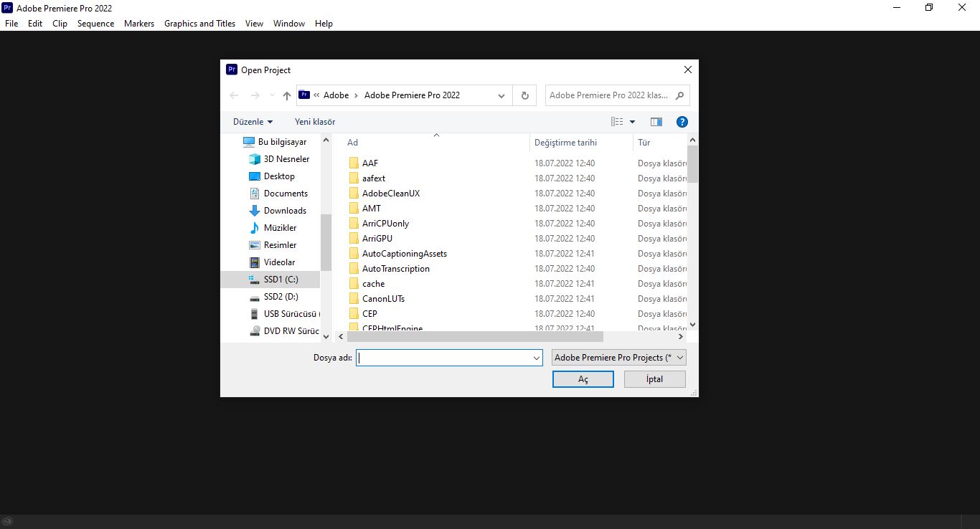
Task: Click the view layout icon
Action: coord(617,122)
